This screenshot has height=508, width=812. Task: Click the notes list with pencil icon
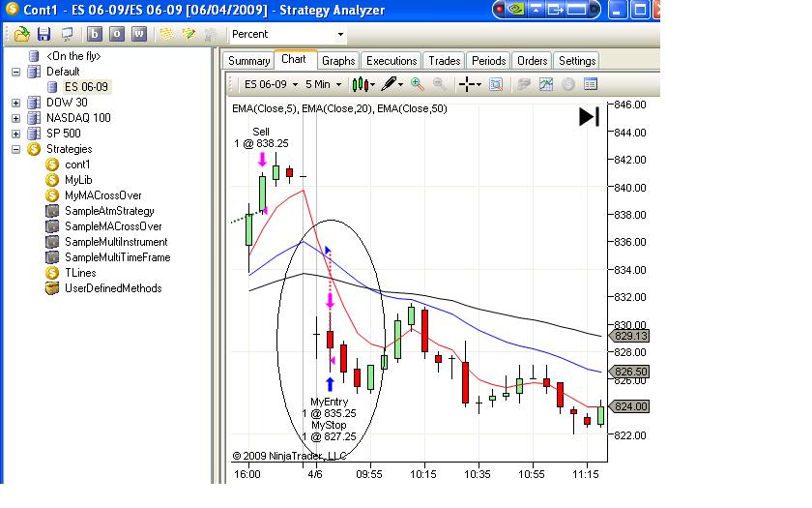(188, 34)
